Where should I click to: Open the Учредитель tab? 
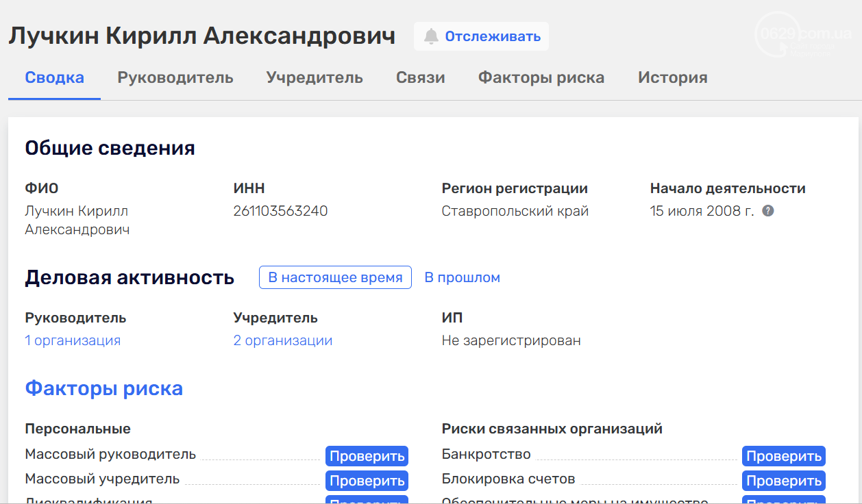pyautogui.click(x=315, y=77)
